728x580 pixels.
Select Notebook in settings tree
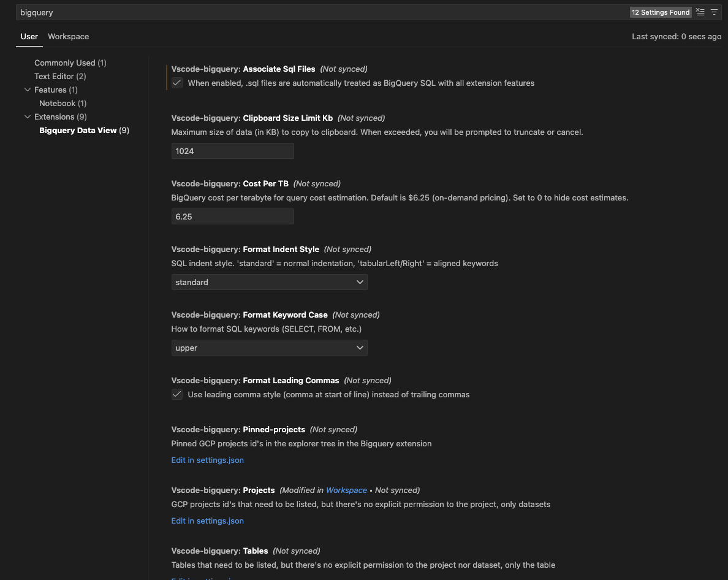tap(63, 103)
